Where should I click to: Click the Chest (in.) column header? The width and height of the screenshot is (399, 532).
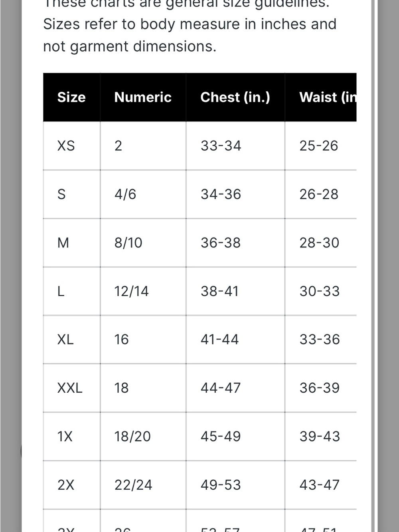tap(235, 97)
